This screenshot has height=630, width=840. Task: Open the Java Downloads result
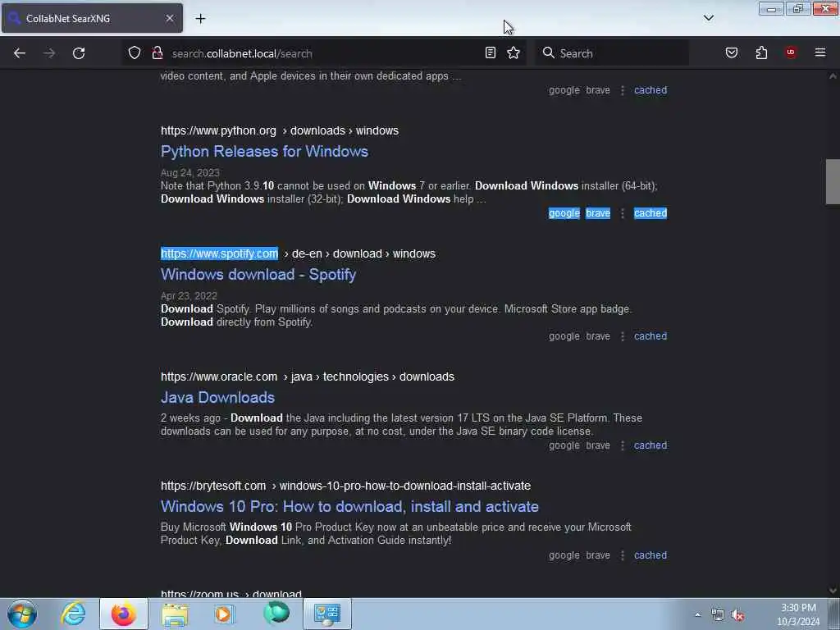point(217,398)
